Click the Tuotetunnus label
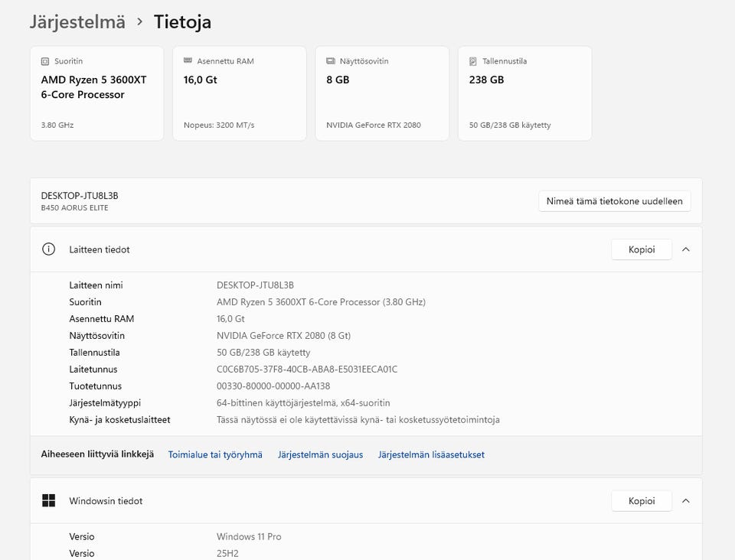Screen dimensions: 735x560 (96, 386)
